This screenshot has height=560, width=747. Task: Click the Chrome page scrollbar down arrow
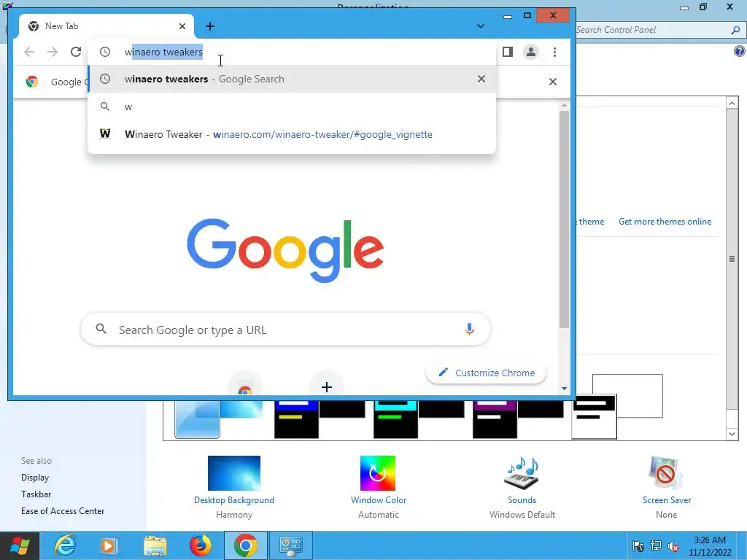click(564, 389)
